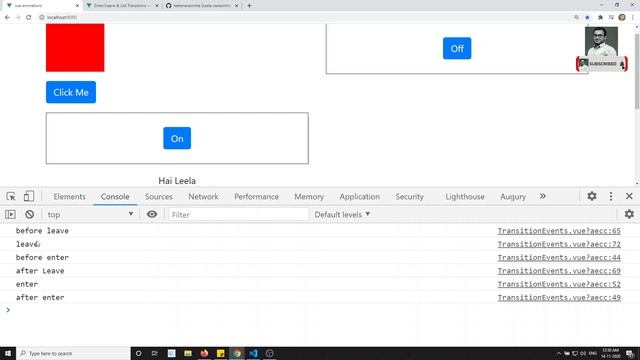
Task: Toggle the device toolbar icon
Action: coord(29,196)
